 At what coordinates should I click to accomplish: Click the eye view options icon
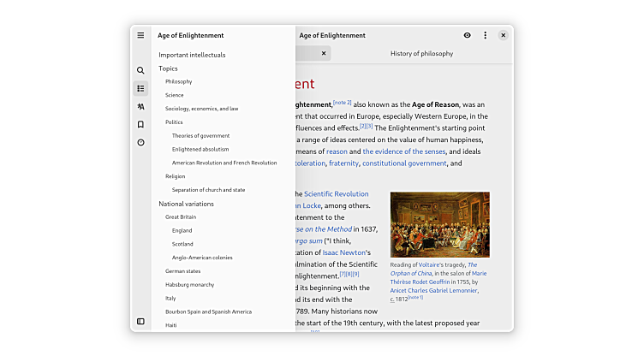tap(467, 35)
